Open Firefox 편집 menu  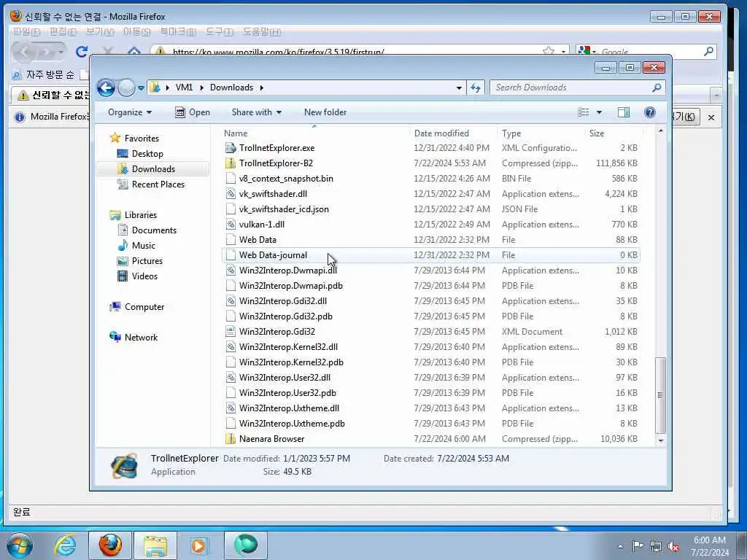click(x=63, y=32)
